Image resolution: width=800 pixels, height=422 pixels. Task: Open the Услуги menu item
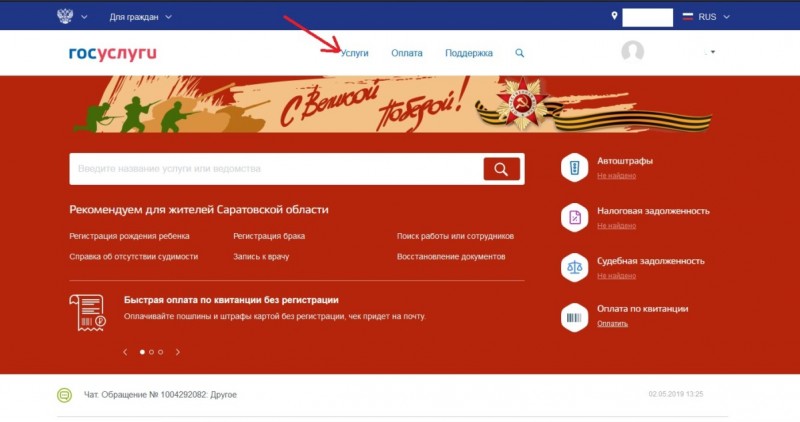click(355, 53)
